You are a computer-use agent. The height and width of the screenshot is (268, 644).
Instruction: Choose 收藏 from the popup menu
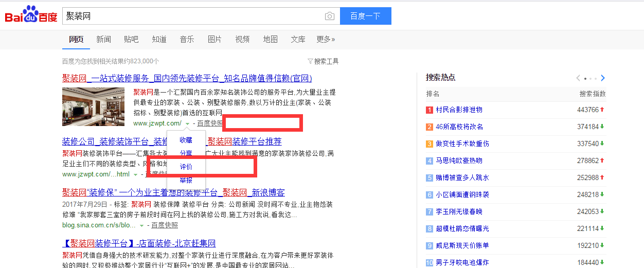[186, 140]
